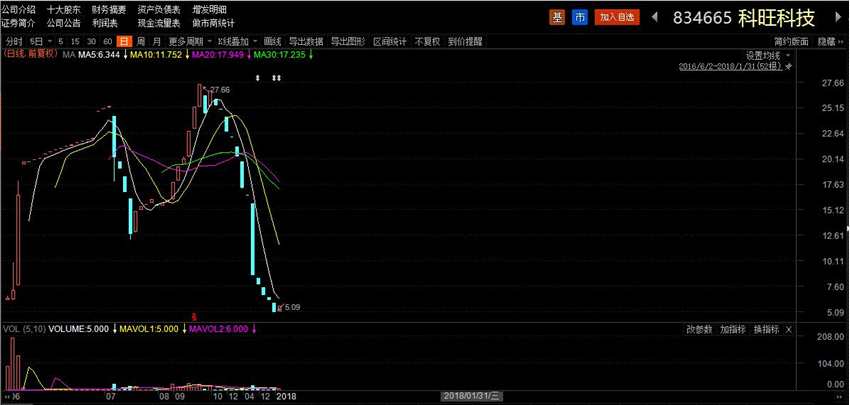Click the blue 市 market icon
The height and width of the screenshot is (405, 850).
(x=580, y=17)
